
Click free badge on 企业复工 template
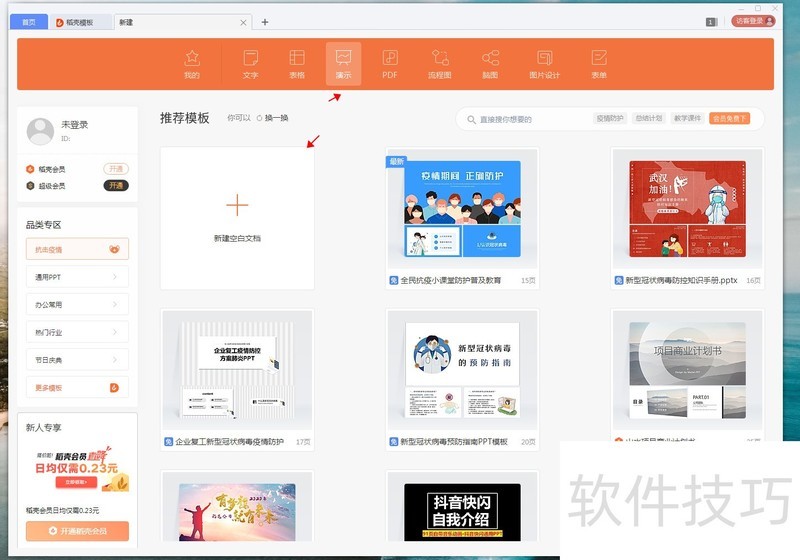[x=168, y=442]
